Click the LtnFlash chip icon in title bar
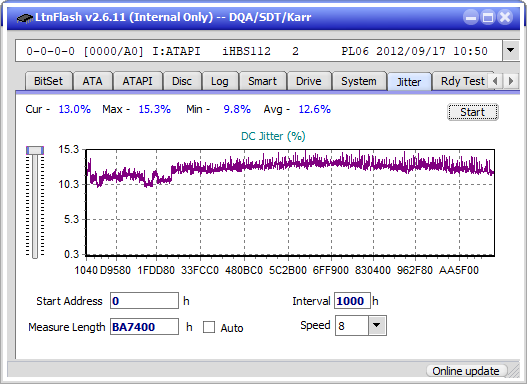Image resolution: width=527 pixels, height=384 pixels. coord(25,17)
